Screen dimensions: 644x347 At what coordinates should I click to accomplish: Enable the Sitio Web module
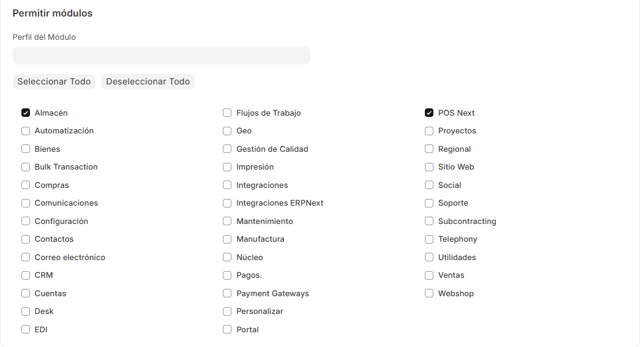click(429, 167)
